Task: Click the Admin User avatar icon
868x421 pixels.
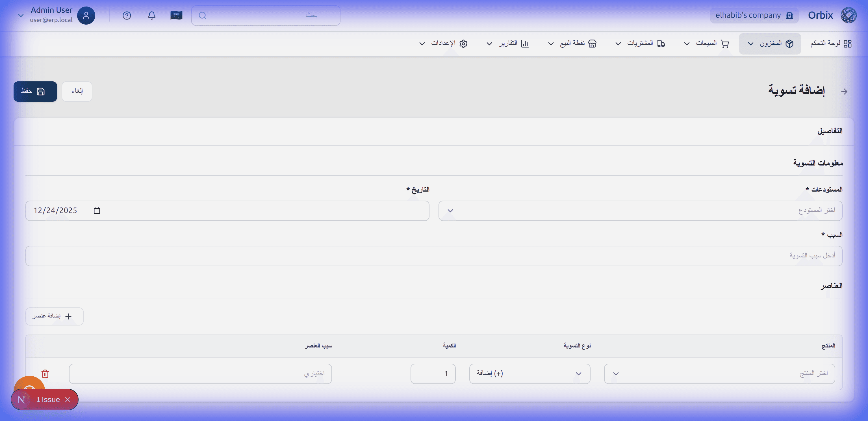Action: (86, 16)
